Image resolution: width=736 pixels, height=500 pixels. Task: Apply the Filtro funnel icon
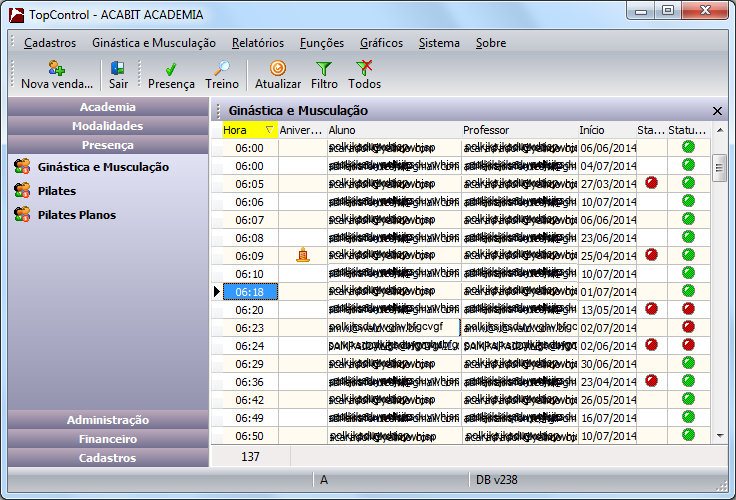[x=324, y=69]
